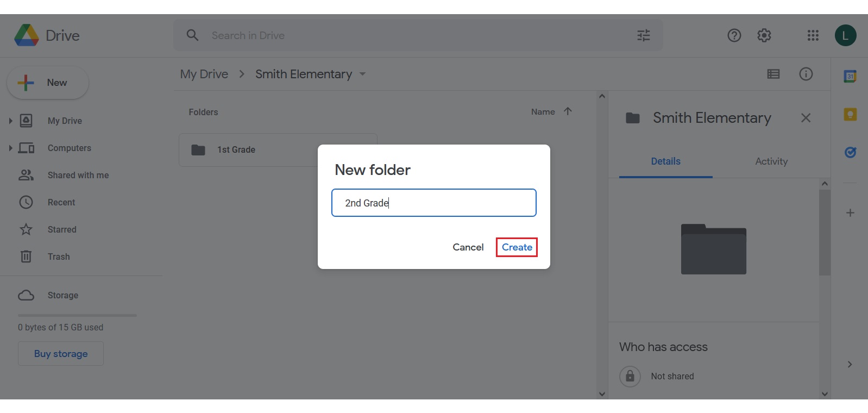Click the Search in Drive field
This screenshot has width=868, height=413.
tap(418, 35)
